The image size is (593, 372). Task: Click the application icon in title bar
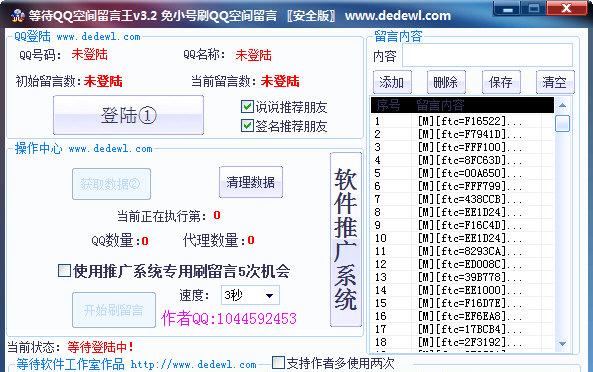17,16
